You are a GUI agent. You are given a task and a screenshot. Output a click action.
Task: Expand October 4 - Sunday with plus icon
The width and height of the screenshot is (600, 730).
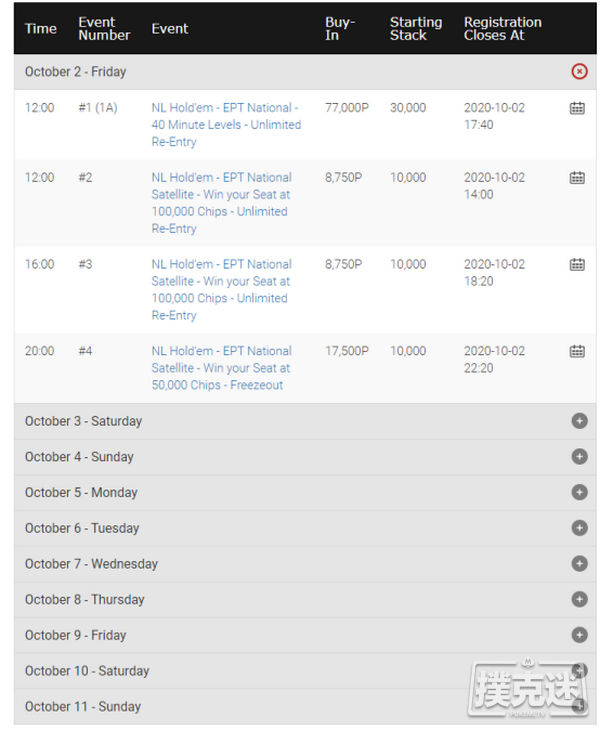coord(579,457)
